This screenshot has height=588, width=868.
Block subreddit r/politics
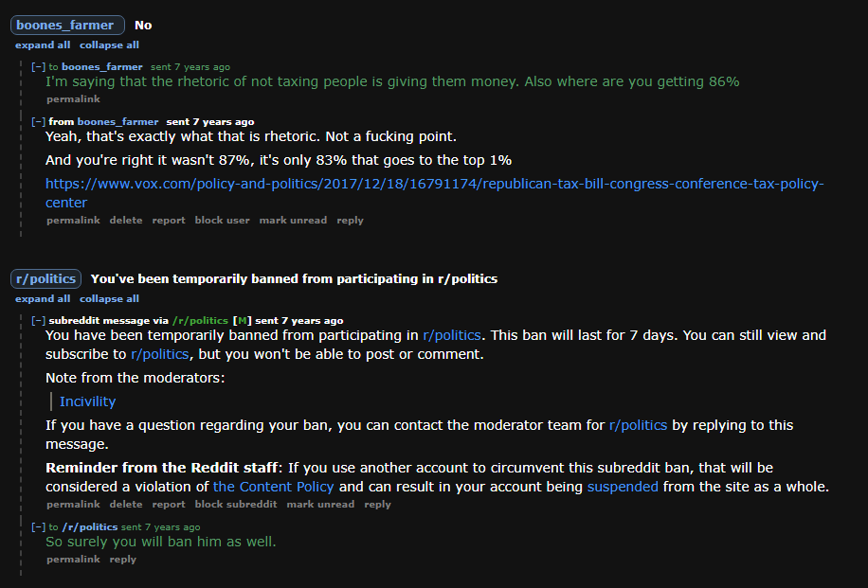pos(236,505)
